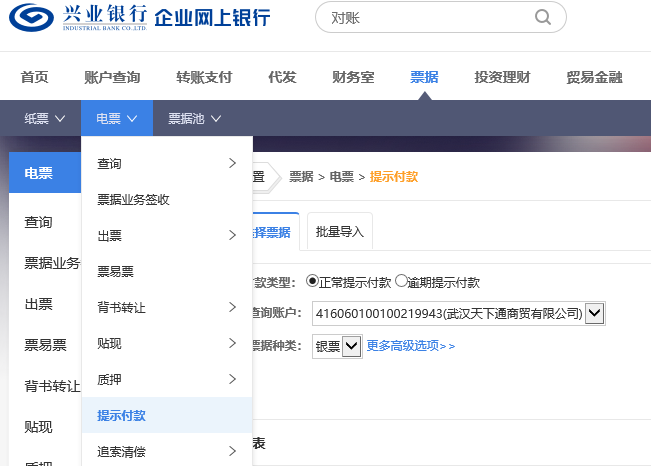Viewport: 651px width, 466px height.
Task: Switch to the 批量导入 tab
Action: (x=340, y=232)
